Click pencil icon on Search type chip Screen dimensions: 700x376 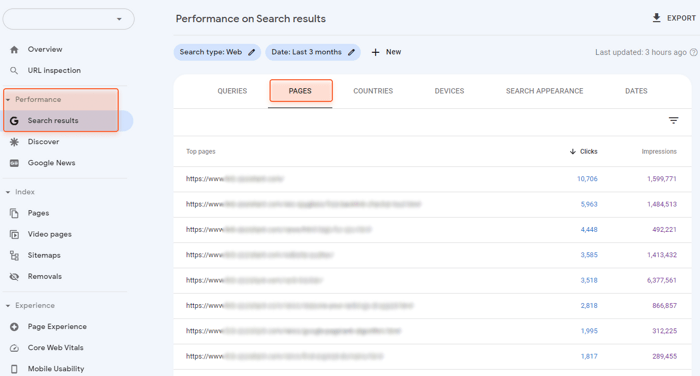pos(252,52)
